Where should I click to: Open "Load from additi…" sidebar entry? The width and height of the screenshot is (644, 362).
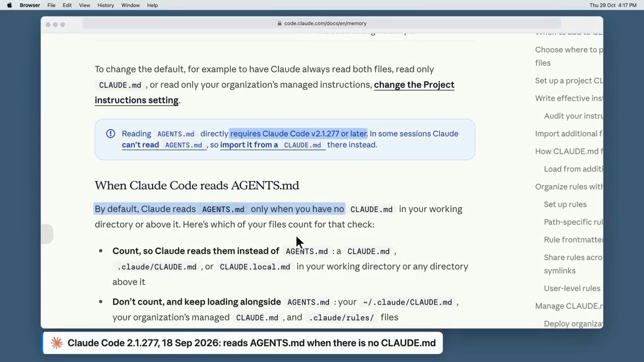tap(573, 169)
